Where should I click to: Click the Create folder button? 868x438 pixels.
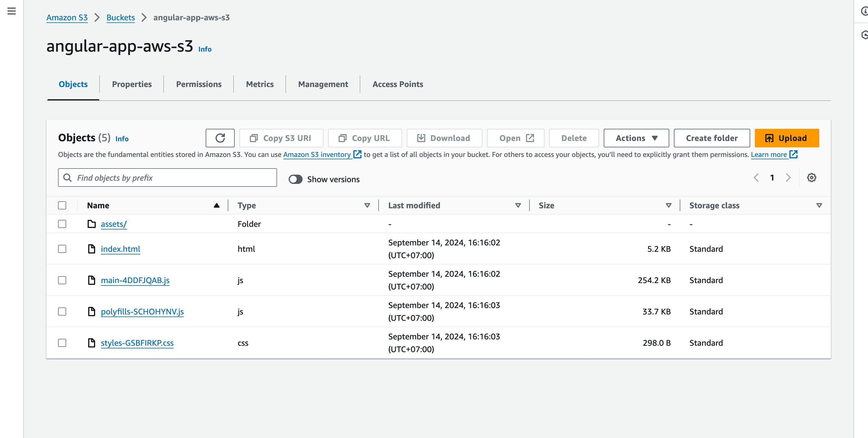pos(712,138)
